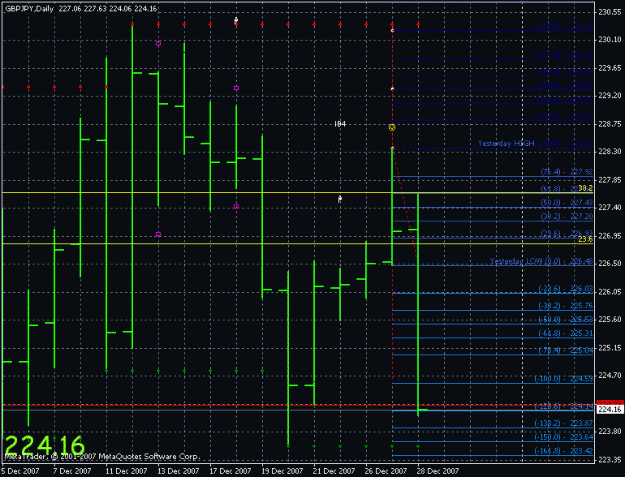Viewport: 625px width, 477px height.
Task: Click the 11 Dec 2007 date label
Action: click(126, 471)
